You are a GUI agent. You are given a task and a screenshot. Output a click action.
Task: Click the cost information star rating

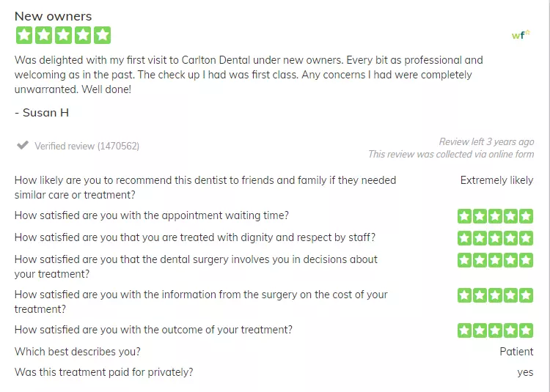tap(495, 295)
